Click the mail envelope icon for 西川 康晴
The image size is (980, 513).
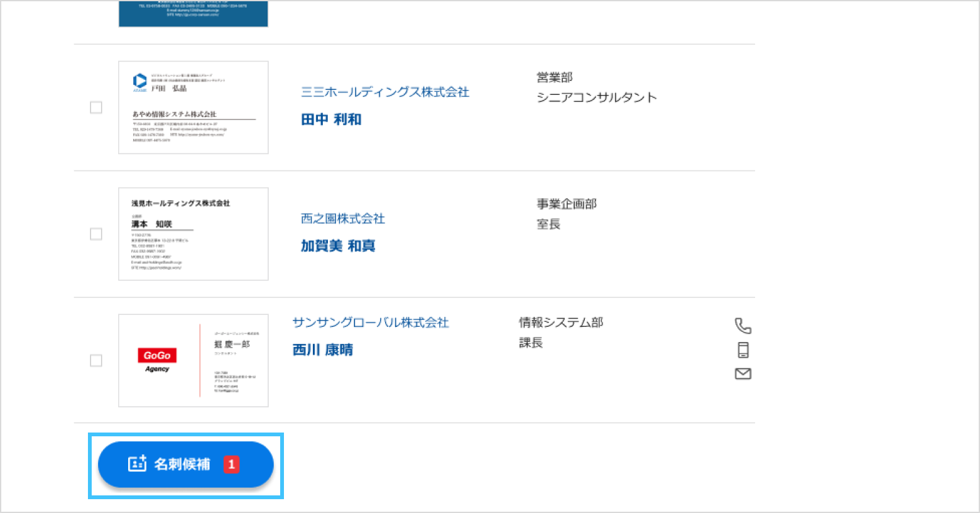(743, 374)
